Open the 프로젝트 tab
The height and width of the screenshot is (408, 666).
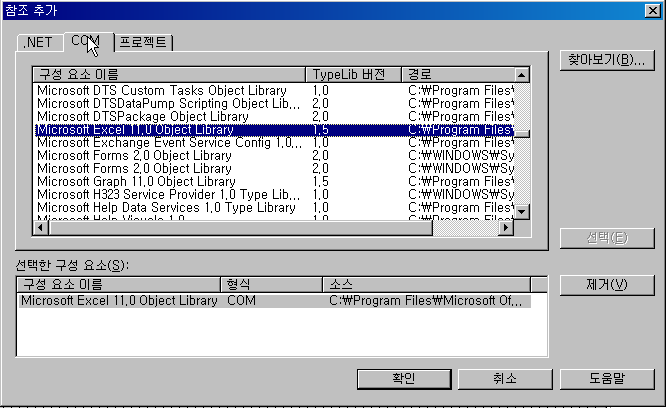pos(143,42)
